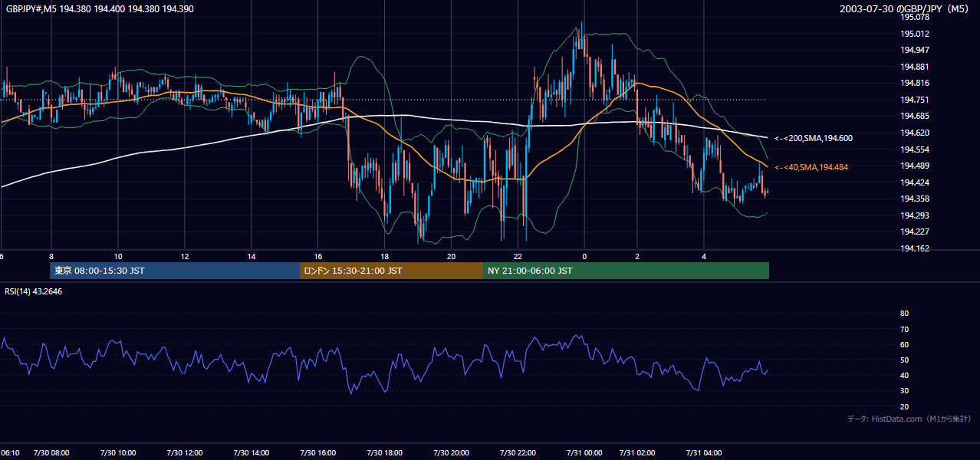Click price axis label 194.947
Screen dimensions: 980x460
915,51
